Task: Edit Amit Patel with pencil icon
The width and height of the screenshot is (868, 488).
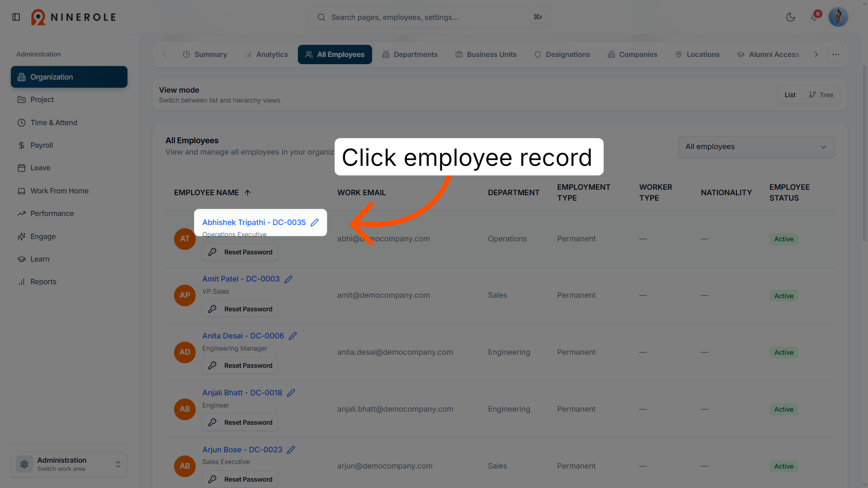Action: 288,279
